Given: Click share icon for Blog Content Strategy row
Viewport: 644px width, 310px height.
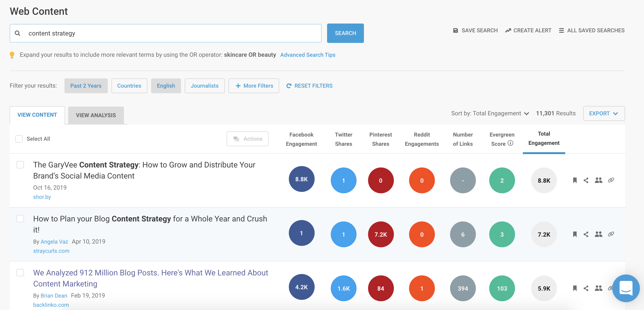Looking at the screenshot, I should tap(586, 234).
